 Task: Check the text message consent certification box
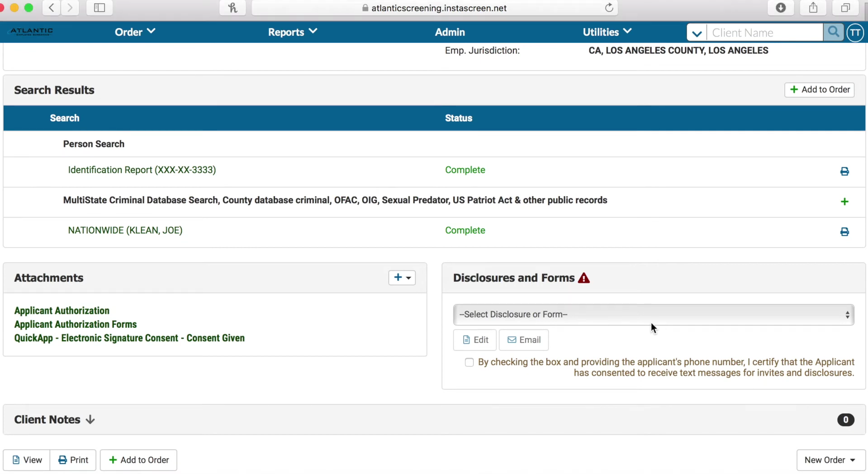[469, 362]
